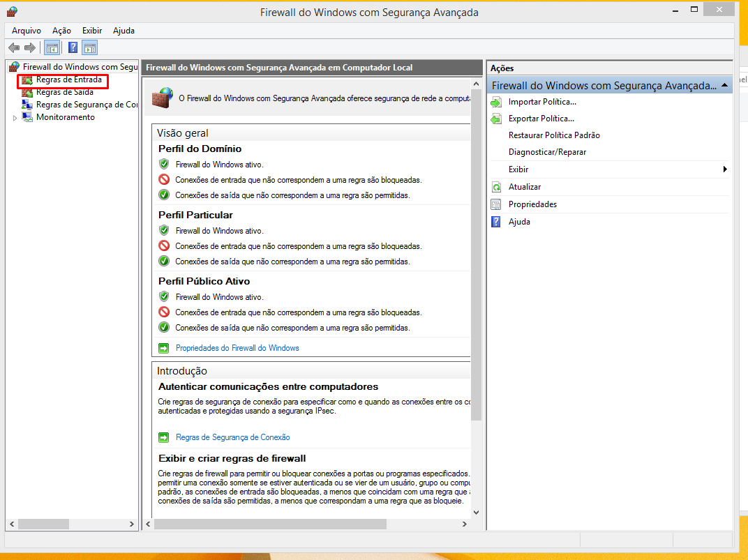Select the root Firewall do Windows tree node
The height and width of the screenshot is (560, 748).
click(x=80, y=67)
